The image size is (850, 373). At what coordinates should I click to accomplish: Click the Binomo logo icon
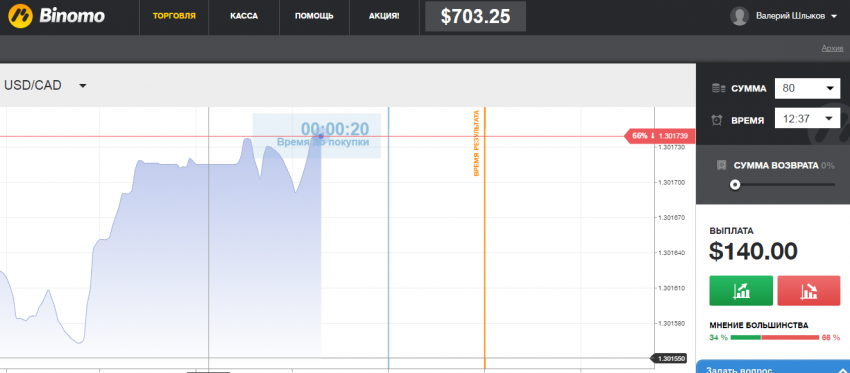[x=20, y=16]
